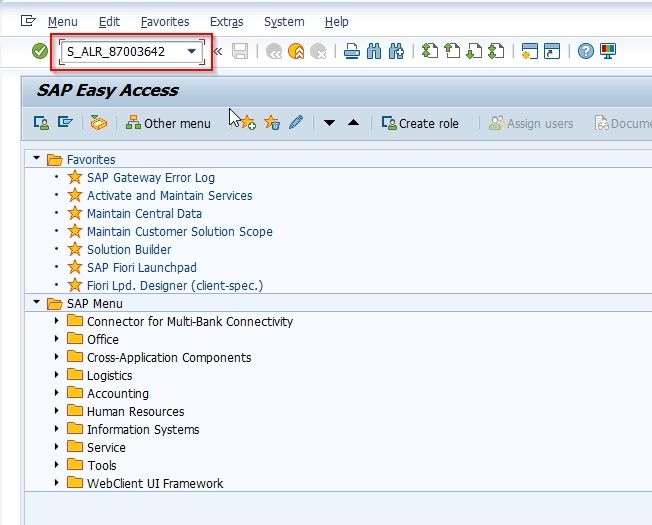Collapse command field with double chevron
The width and height of the screenshot is (652, 525).
(217, 52)
